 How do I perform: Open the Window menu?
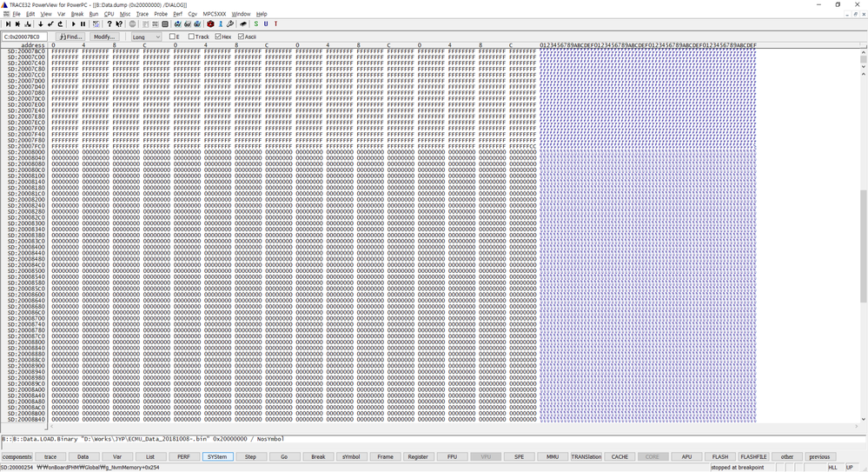pos(241,14)
